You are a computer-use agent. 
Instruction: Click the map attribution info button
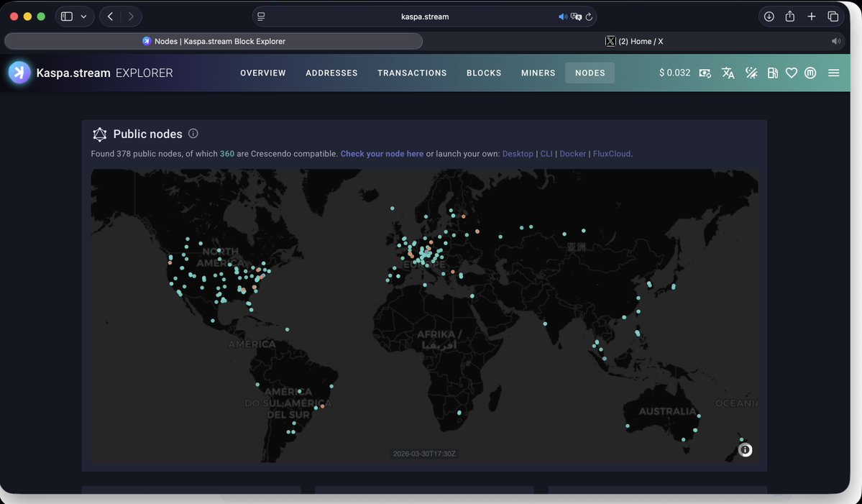[745, 450]
